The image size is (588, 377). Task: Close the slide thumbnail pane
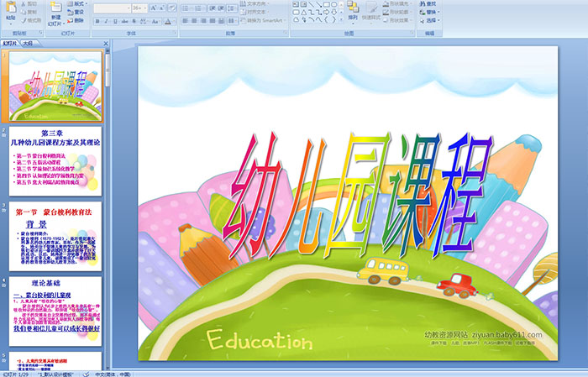[106, 44]
